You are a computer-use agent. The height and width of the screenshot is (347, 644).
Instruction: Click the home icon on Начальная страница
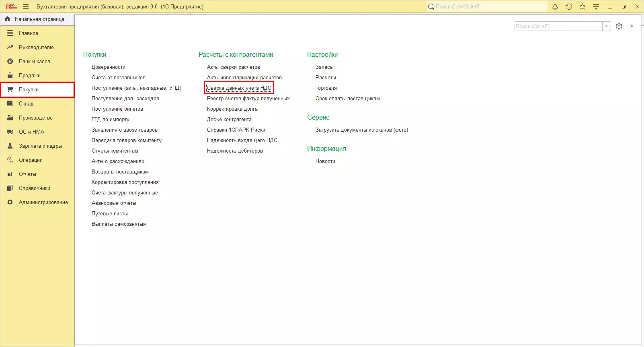pos(8,19)
